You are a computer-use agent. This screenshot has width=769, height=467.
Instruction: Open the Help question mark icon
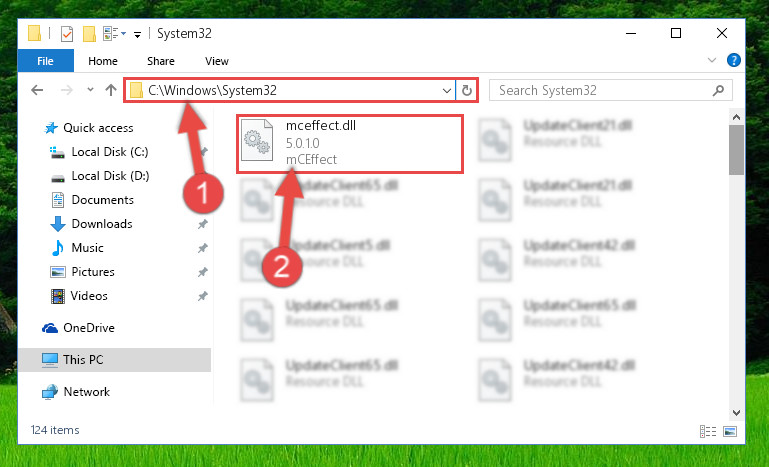(734, 60)
